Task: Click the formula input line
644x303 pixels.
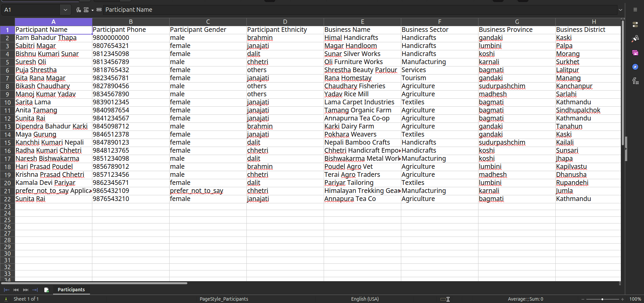Action: tap(360, 10)
